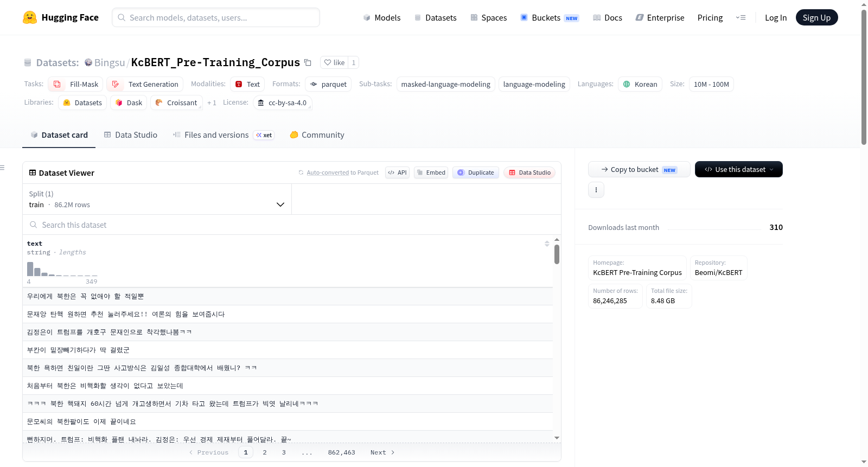The height and width of the screenshot is (467, 868).
Task: Click the scroll-down arrow in viewer
Action: 557,438
